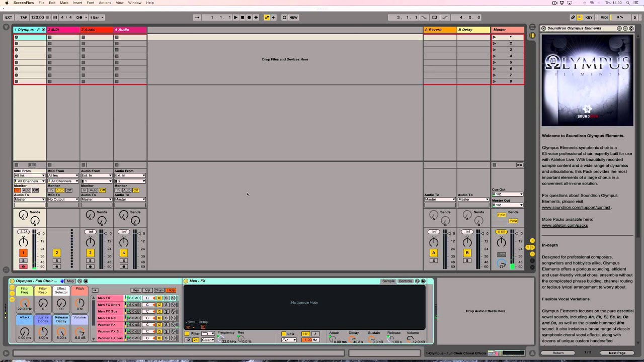The image size is (644, 362).
Task: Select the LFO musical note sync button
Action: (x=315, y=334)
